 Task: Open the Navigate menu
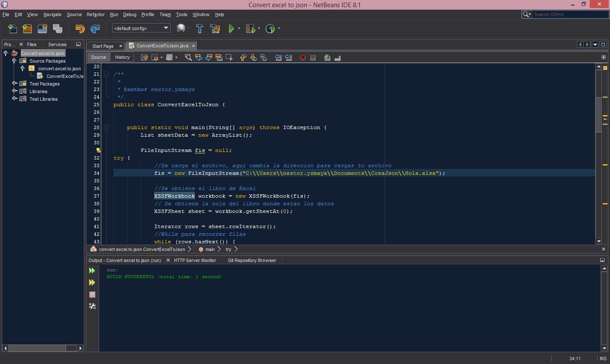[x=53, y=14]
